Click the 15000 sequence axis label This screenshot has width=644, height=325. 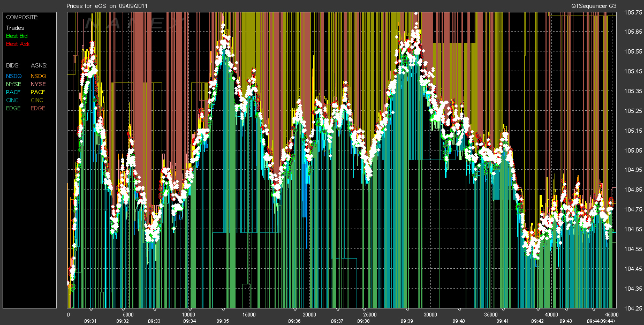[248, 314]
